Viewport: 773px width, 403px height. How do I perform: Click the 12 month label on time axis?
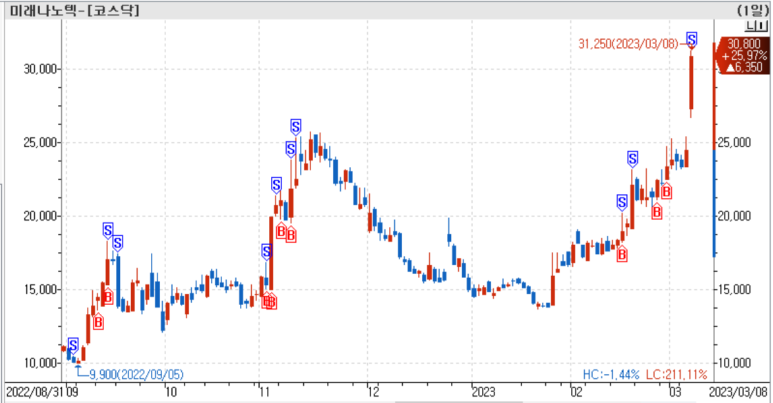373,393
